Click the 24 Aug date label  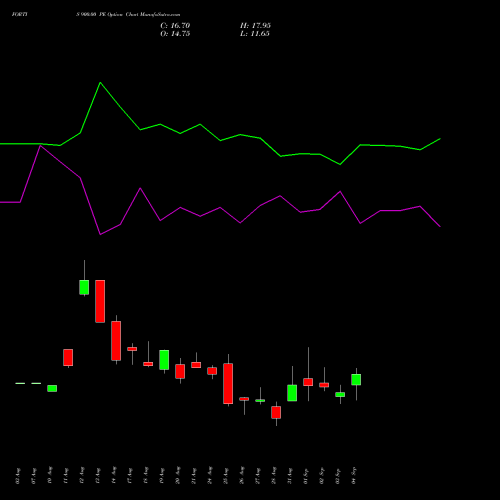click(x=210, y=476)
